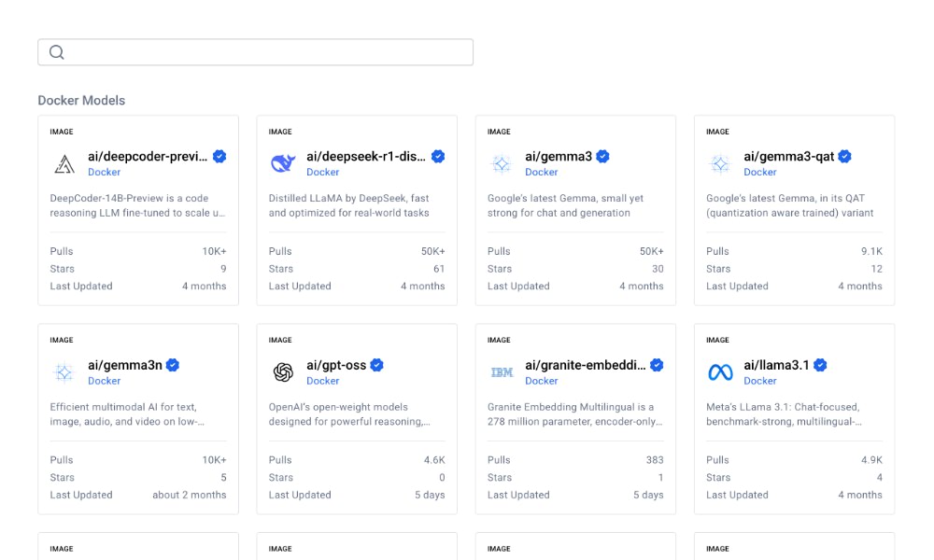The height and width of the screenshot is (560, 934).
Task: Select the OpenAI logo on gpt-oss card
Action: coord(283,371)
